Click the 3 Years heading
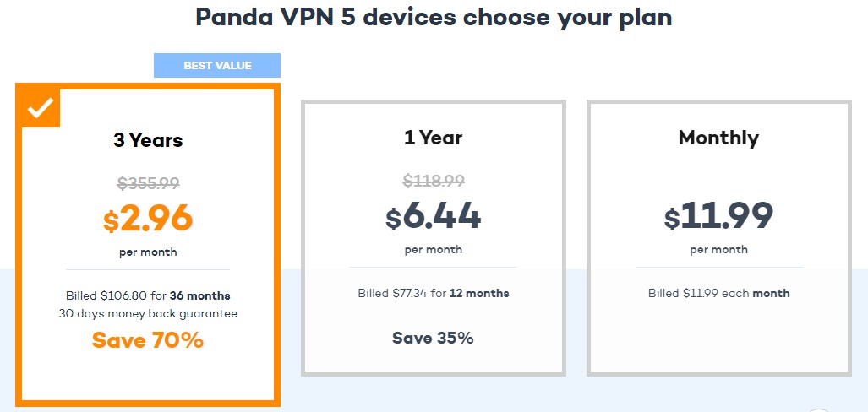Viewport: 868px width, 412px height. click(148, 140)
